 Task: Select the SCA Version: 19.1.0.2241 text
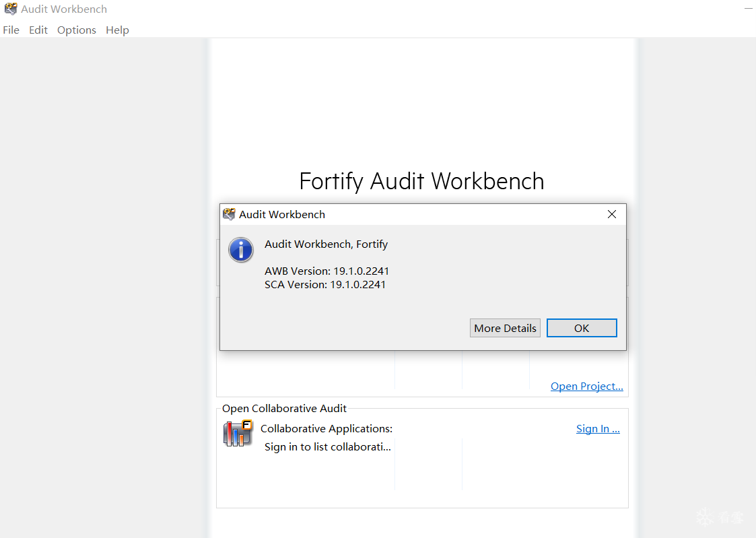click(325, 284)
